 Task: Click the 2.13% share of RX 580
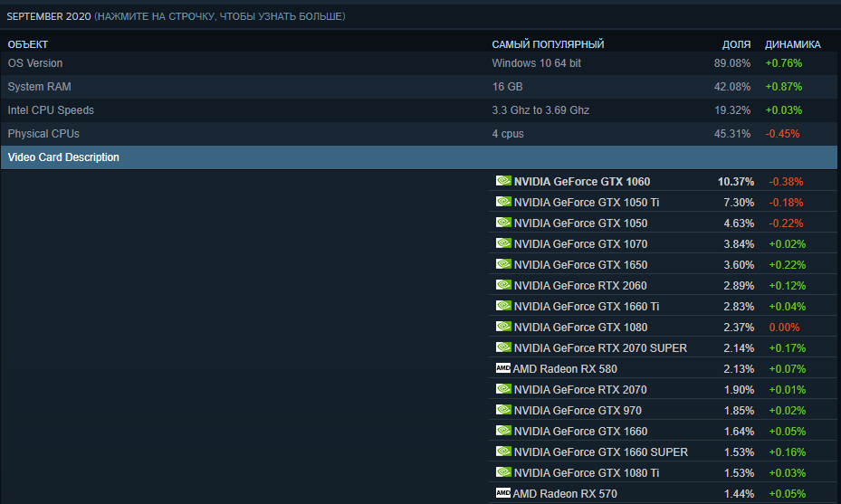tap(739, 369)
